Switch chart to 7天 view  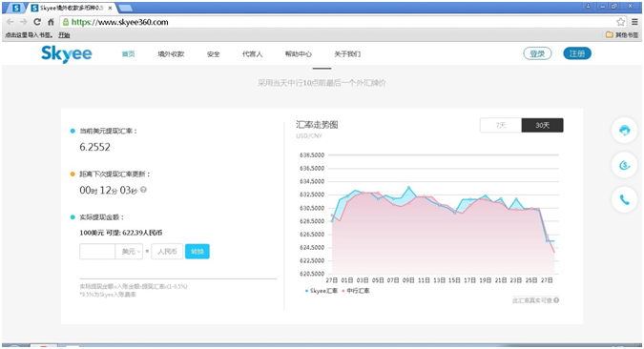click(501, 125)
